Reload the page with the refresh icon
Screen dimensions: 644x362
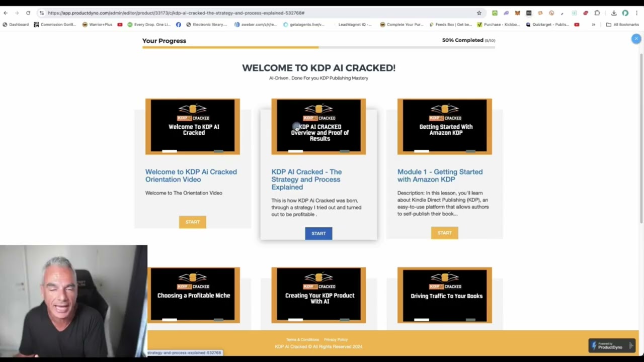click(28, 13)
